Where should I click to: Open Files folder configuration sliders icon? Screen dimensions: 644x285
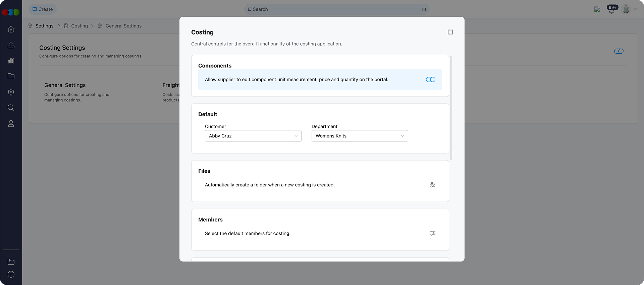(x=433, y=185)
